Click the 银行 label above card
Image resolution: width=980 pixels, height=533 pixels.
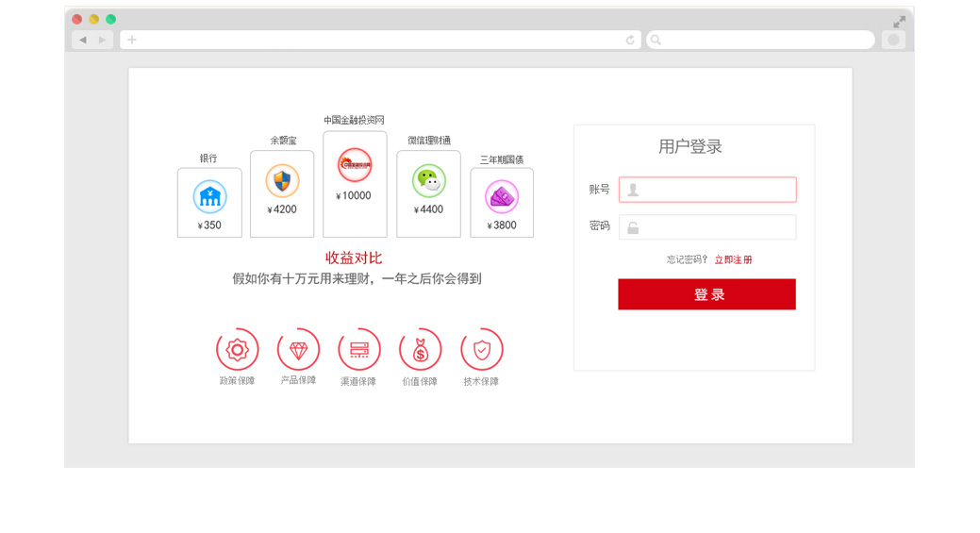point(208,158)
